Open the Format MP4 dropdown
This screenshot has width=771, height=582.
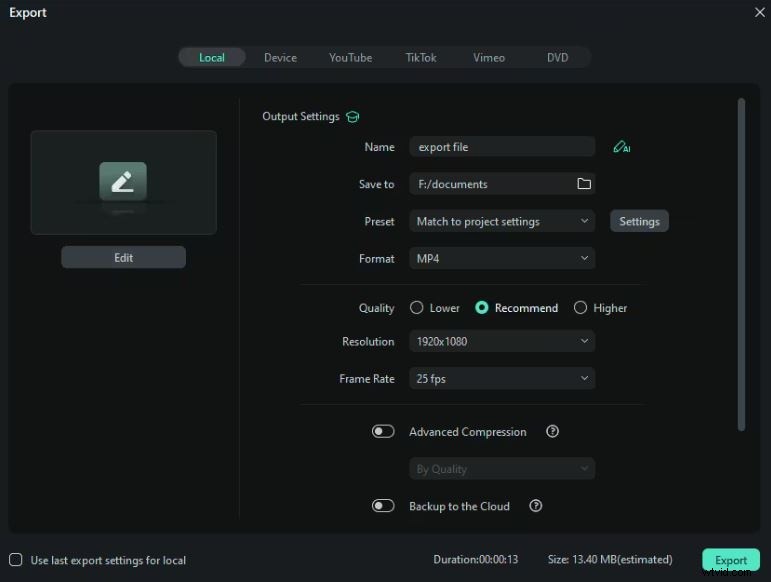tap(502, 259)
